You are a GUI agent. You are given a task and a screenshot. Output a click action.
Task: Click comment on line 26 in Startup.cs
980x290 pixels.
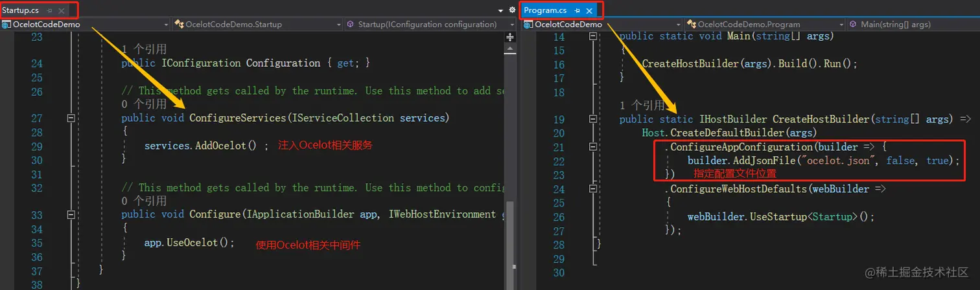click(x=313, y=91)
